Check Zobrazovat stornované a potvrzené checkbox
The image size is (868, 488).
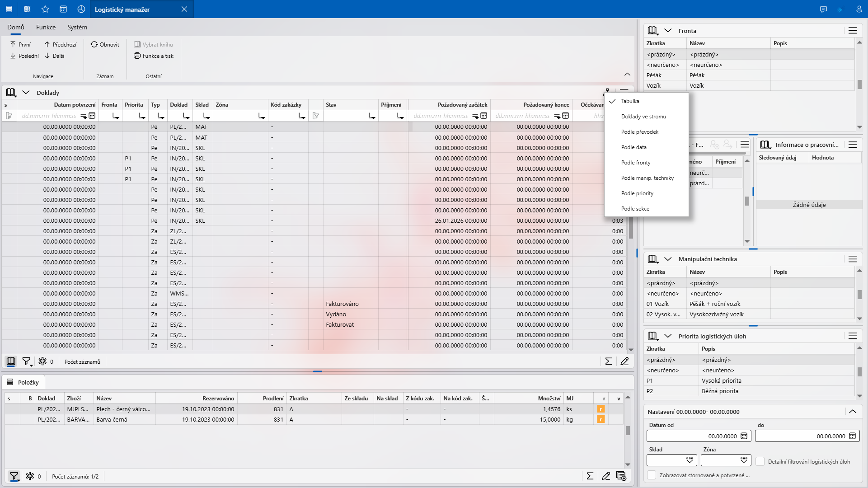(x=652, y=475)
